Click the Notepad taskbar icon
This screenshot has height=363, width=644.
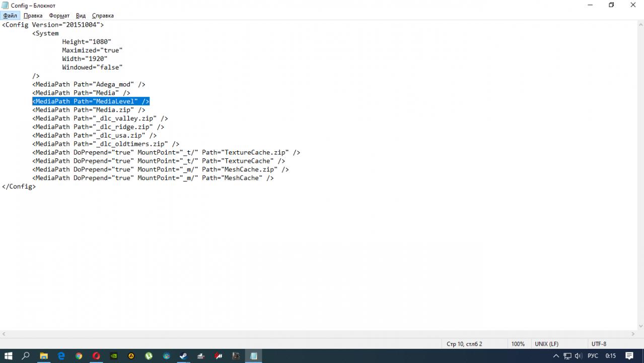pyautogui.click(x=254, y=356)
